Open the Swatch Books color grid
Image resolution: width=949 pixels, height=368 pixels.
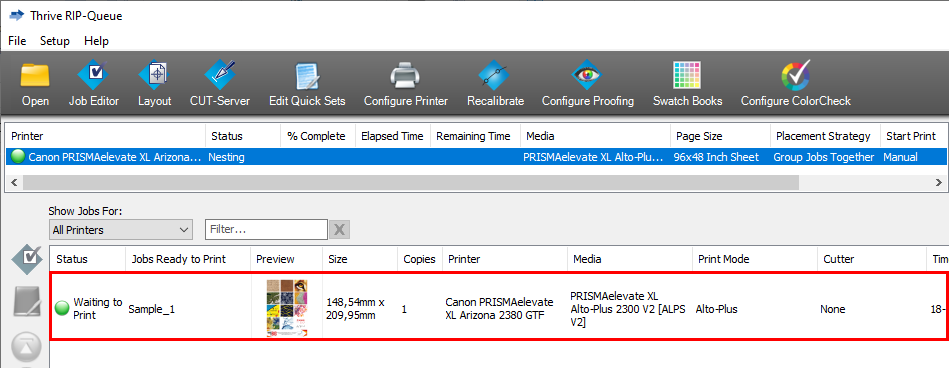[688, 84]
